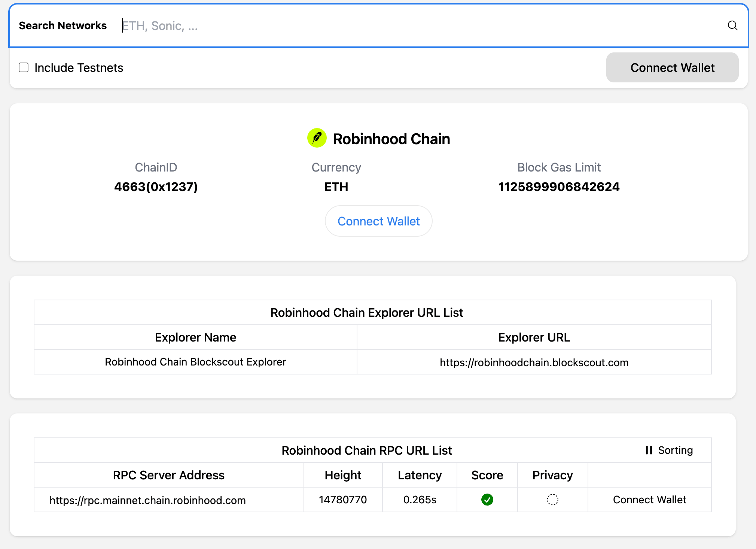
Task: Click the latency value 0.265s
Action: 420,500
